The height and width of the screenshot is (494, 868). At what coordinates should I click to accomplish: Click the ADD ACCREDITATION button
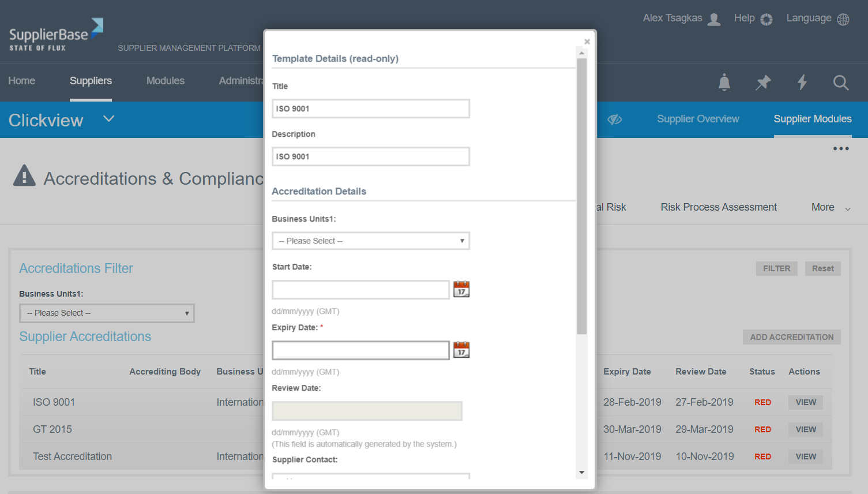(791, 337)
